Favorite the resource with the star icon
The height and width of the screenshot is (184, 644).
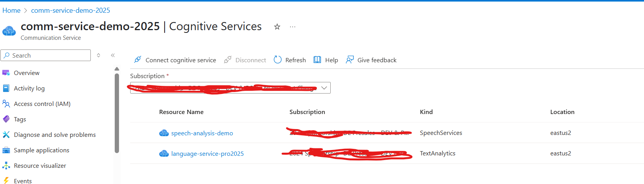(277, 27)
